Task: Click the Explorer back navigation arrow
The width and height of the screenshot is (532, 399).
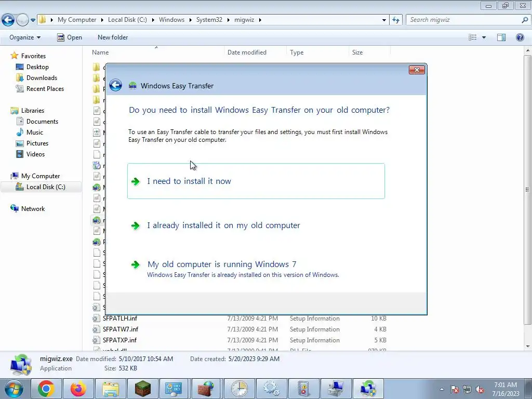Action: [x=8, y=20]
